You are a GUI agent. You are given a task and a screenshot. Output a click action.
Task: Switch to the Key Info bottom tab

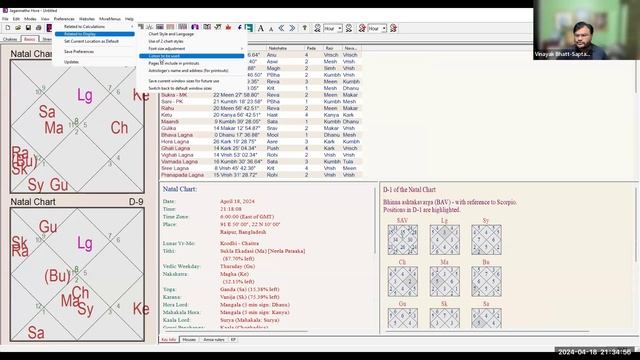169,340
